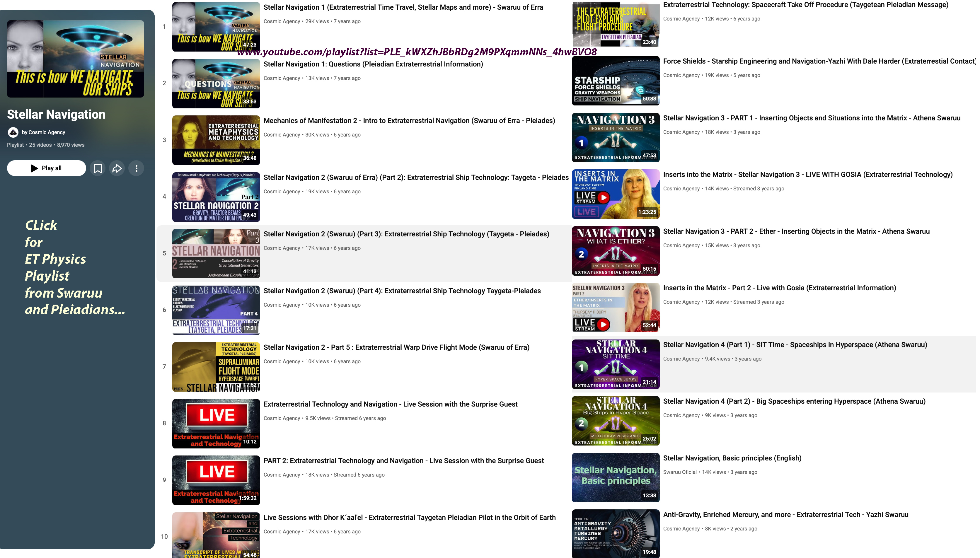
Task: Click the 49:43 Stellar Navigation 2 thumbnail
Action: (216, 197)
